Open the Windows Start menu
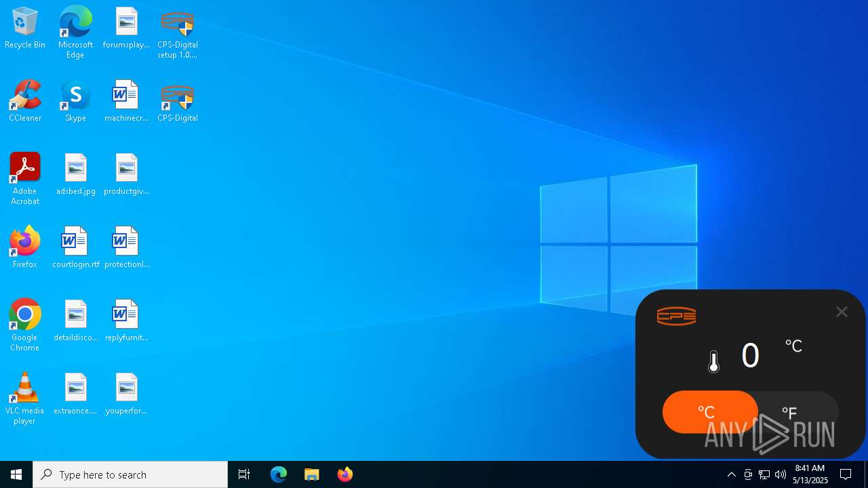The width and height of the screenshot is (868, 488). [x=16, y=474]
